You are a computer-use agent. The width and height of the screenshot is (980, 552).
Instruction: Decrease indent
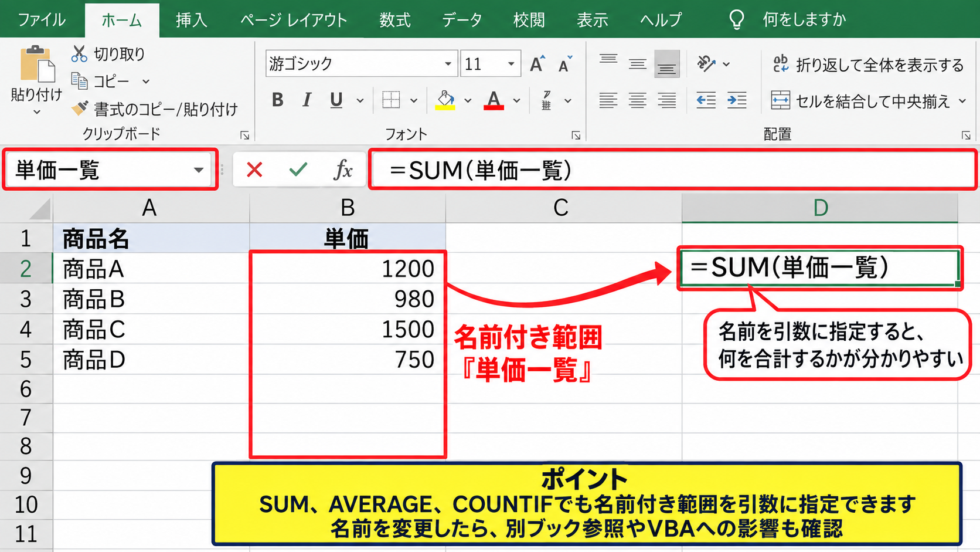[706, 100]
